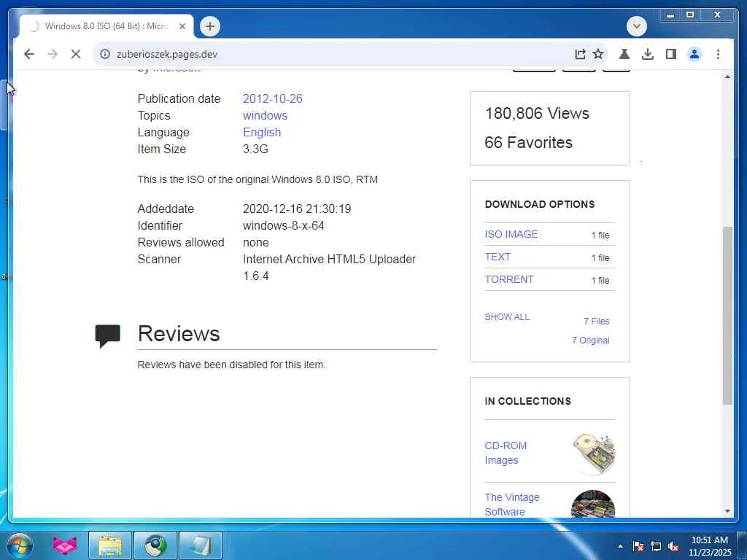The width and height of the screenshot is (747, 560).
Task: Show all download files
Action: coord(507,317)
